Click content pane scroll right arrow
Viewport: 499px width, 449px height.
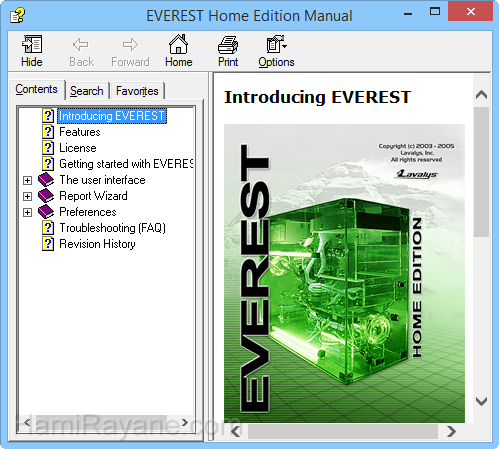coord(451,432)
